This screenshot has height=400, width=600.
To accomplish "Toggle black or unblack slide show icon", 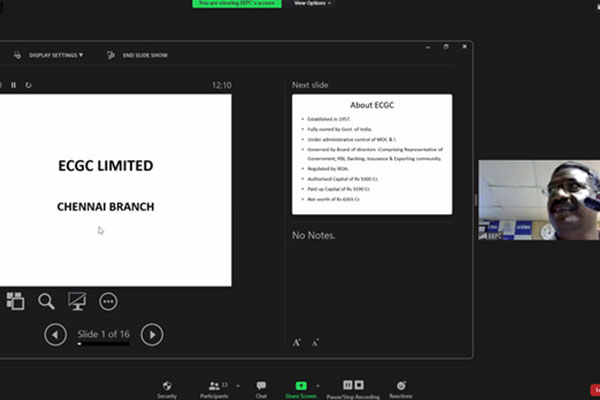I will 77,302.
